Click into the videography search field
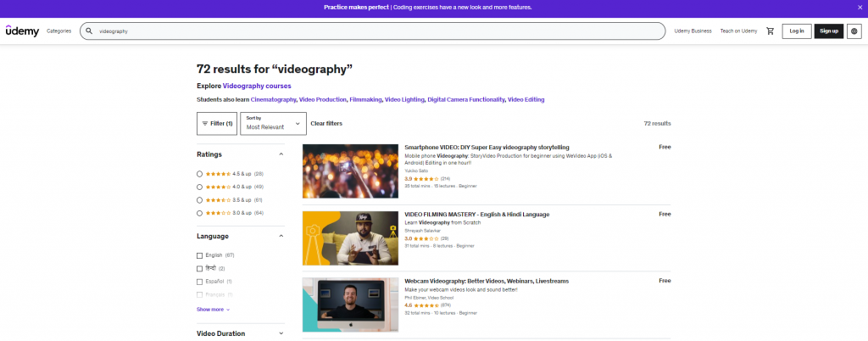 (373, 31)
